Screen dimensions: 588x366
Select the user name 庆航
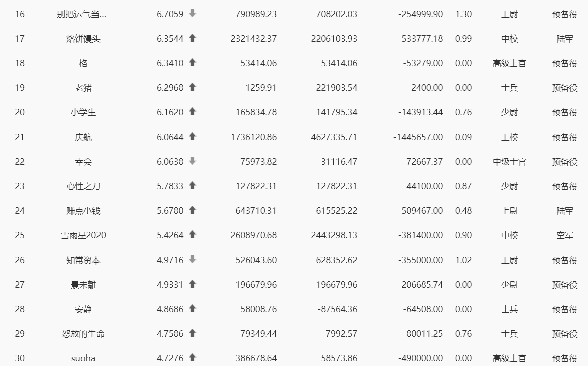tap(83, 137)
